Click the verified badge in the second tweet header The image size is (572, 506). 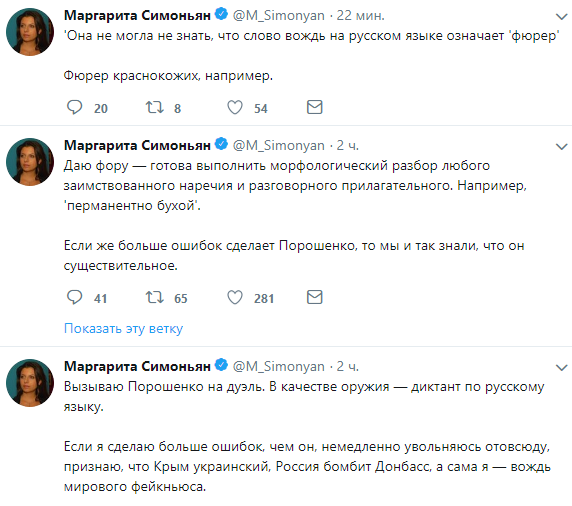point(221,144)
